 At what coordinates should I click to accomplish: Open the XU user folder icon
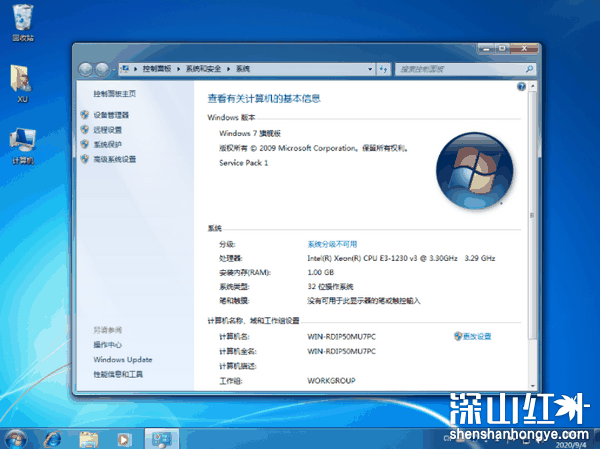[22, 83]
